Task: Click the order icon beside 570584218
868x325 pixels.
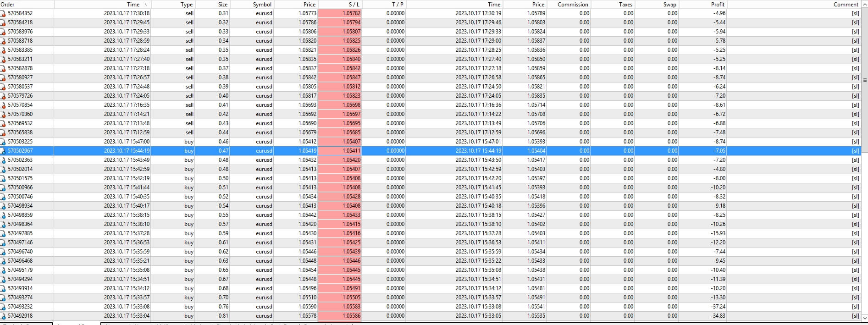Action: point(3,22)
